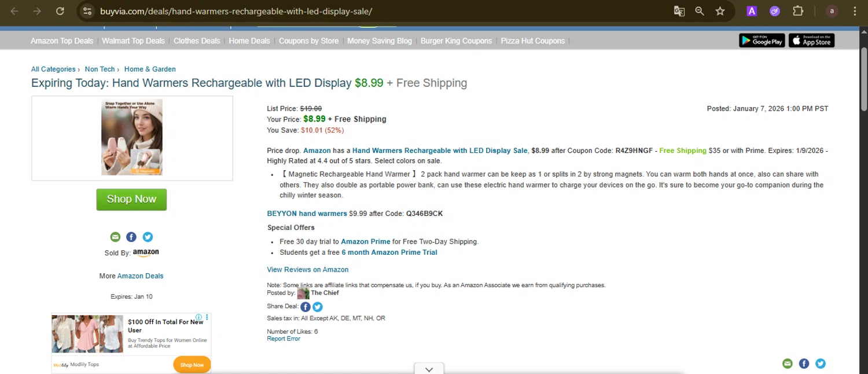This screenshot has width=868, height=374.
Task: Open BEYYON hand warmers link
Action: coord(307,214)
